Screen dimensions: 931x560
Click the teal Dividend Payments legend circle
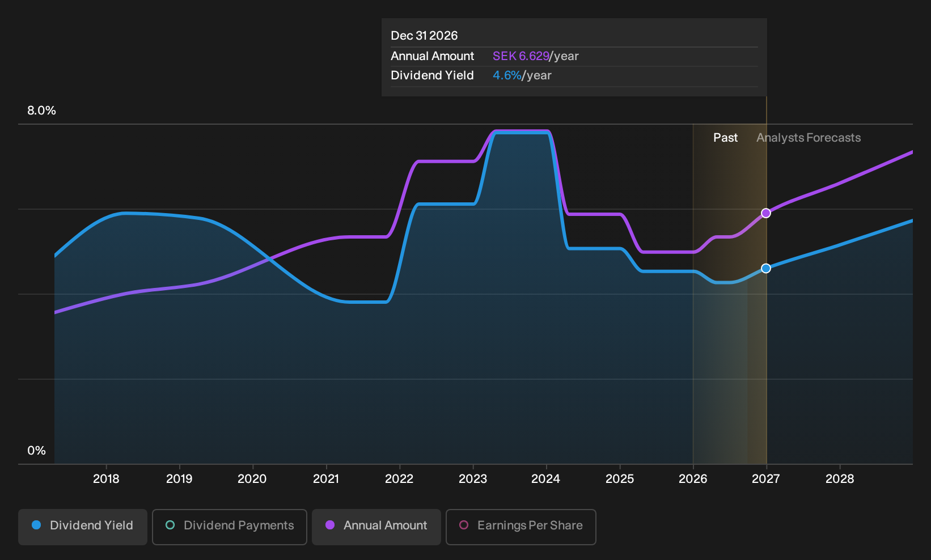[x=170, y=525]
